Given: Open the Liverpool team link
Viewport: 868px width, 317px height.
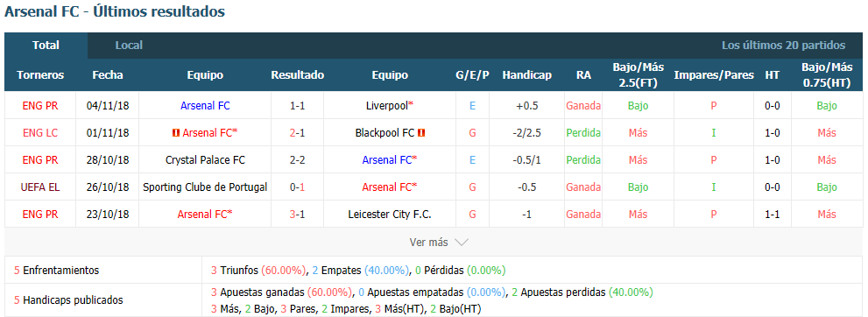Looking at the screenshot, I should click(387, 106).
